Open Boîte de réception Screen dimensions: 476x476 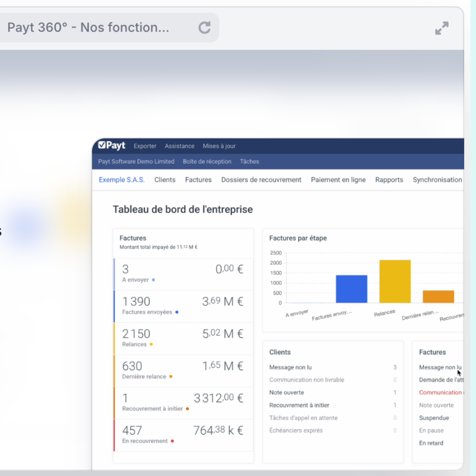coord(207,161)
